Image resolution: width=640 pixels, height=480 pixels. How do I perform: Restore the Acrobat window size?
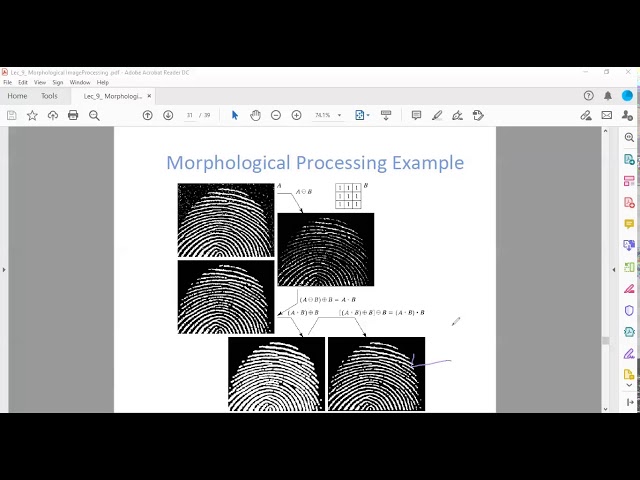pyautogui.click(x=607, y=72)
